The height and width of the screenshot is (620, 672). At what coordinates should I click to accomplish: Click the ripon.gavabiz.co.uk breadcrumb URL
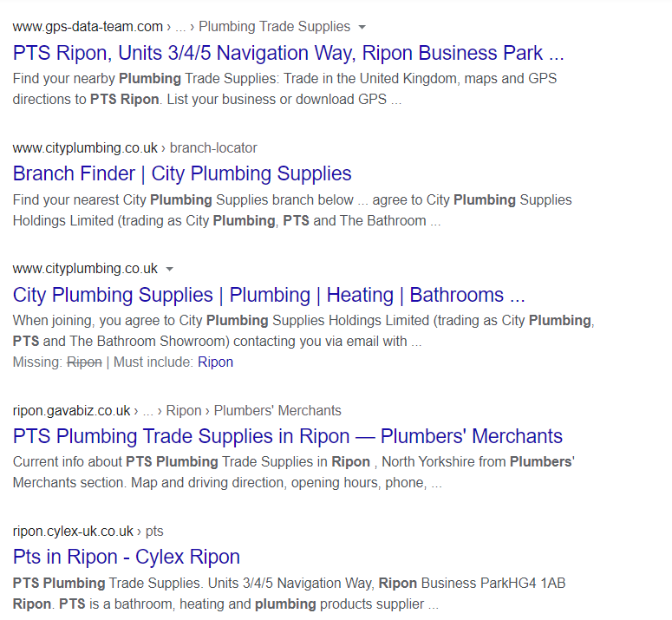[72, 410]
